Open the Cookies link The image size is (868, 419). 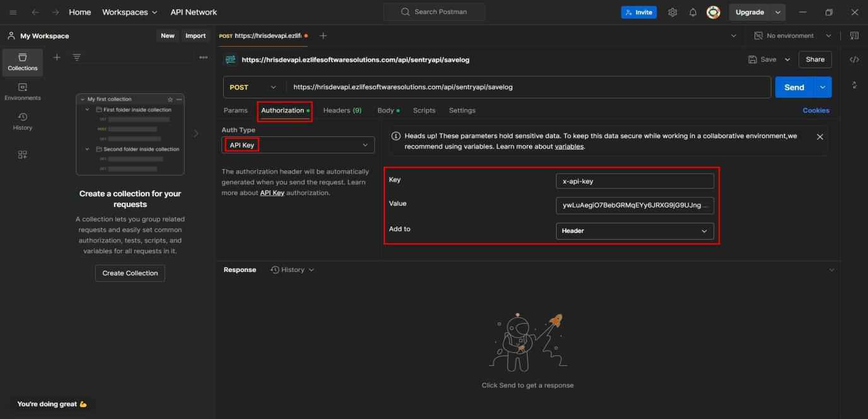tap(816, 110)
